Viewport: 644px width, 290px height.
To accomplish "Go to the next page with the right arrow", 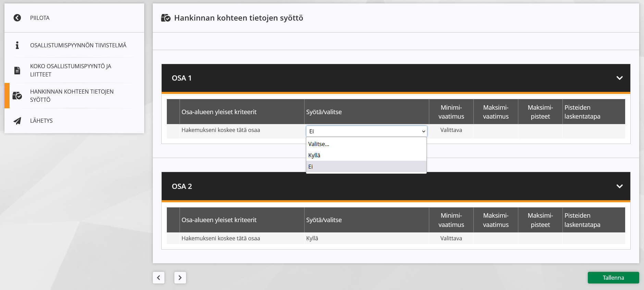I will click(x=180, y=278).
